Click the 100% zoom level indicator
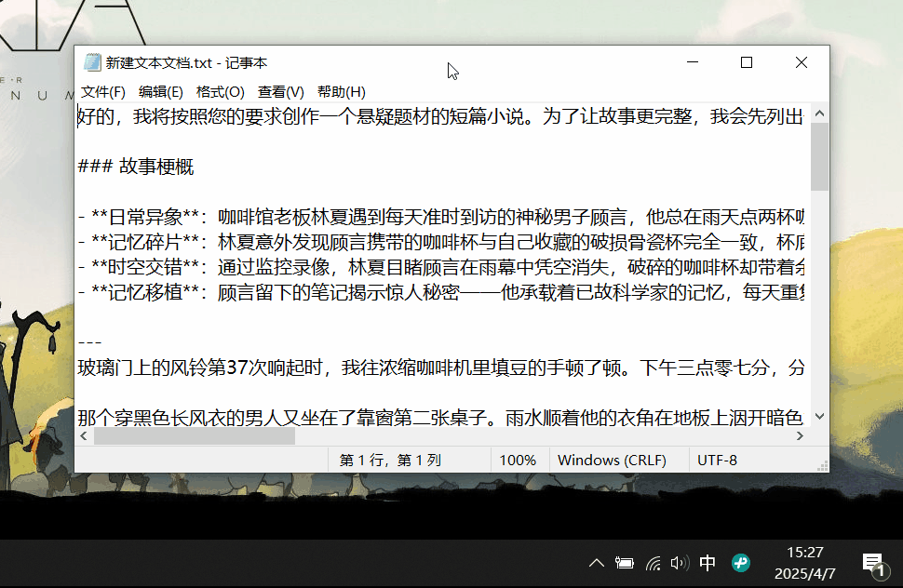903x588 pixels. [519, 460]
